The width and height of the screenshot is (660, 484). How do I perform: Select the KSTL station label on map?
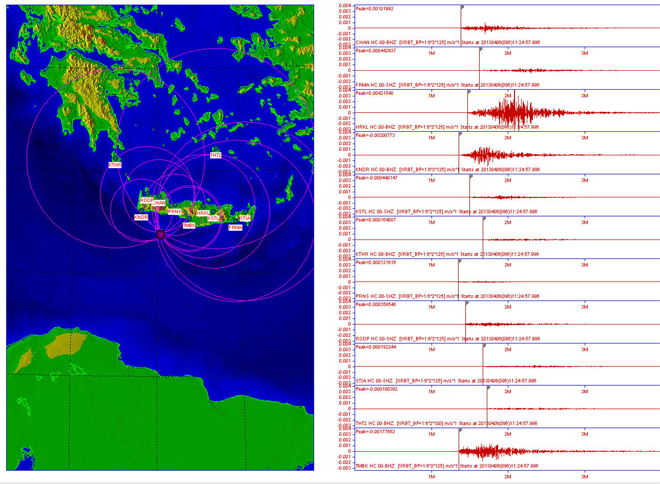click(x=215, y=217)
